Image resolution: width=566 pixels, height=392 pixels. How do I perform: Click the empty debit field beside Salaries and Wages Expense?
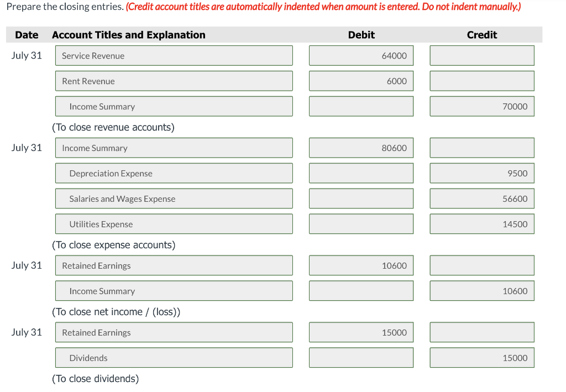click(x=361, y=198)
